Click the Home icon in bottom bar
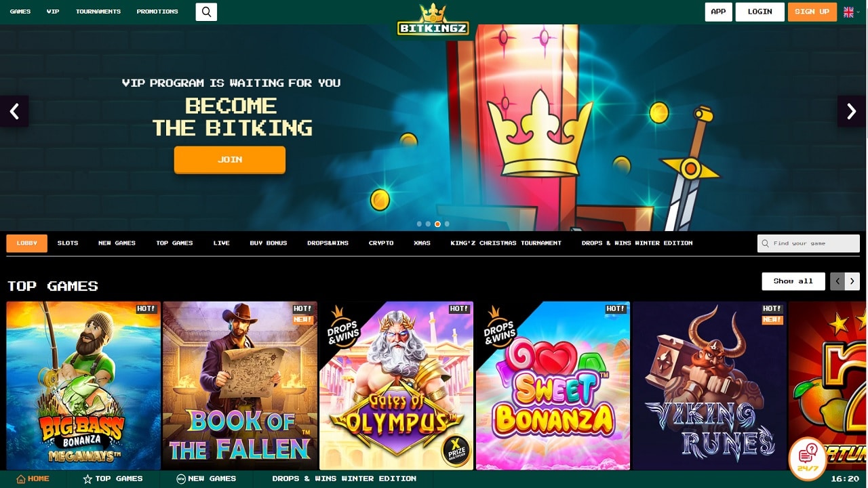Image resolution: width=868 pixels, height=488 pixels. (x=21, y=479)
